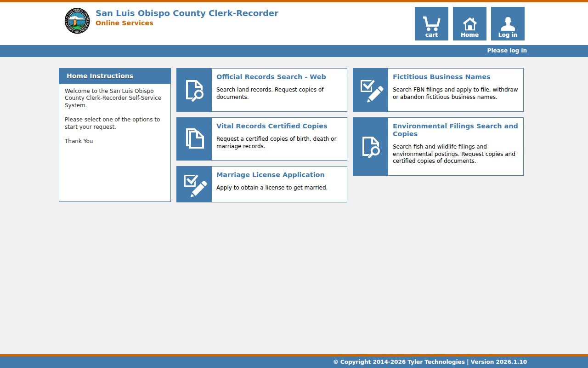This screenshot has height=368, width=588.
Task: Click the 'Thank You' text
Action: [79, 141]
